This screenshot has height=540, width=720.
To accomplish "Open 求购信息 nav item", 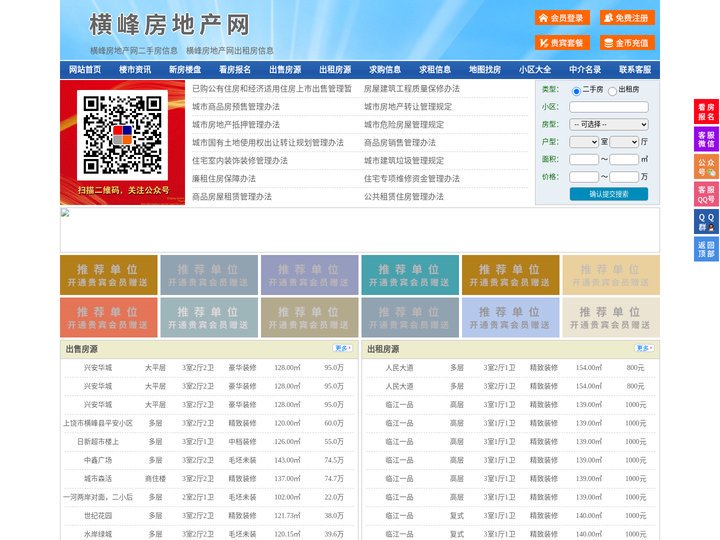I will tap(385, 70).
